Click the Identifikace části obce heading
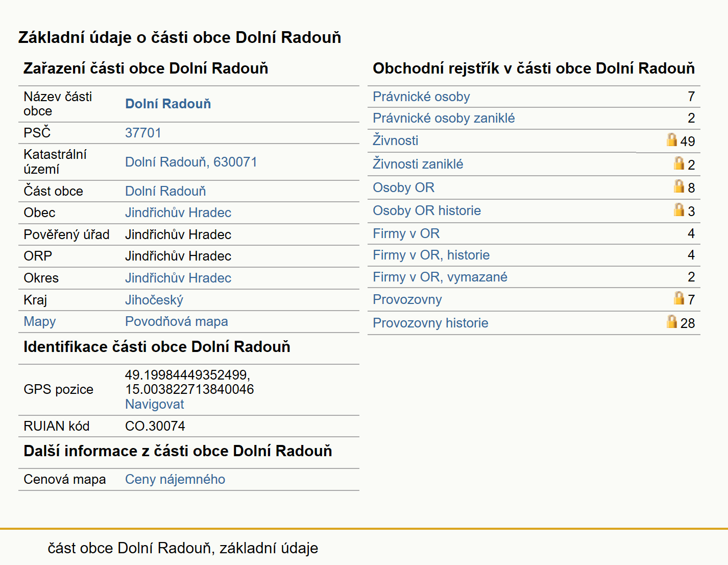Screen dimensions: 728x565 click(x=157, y=347)
